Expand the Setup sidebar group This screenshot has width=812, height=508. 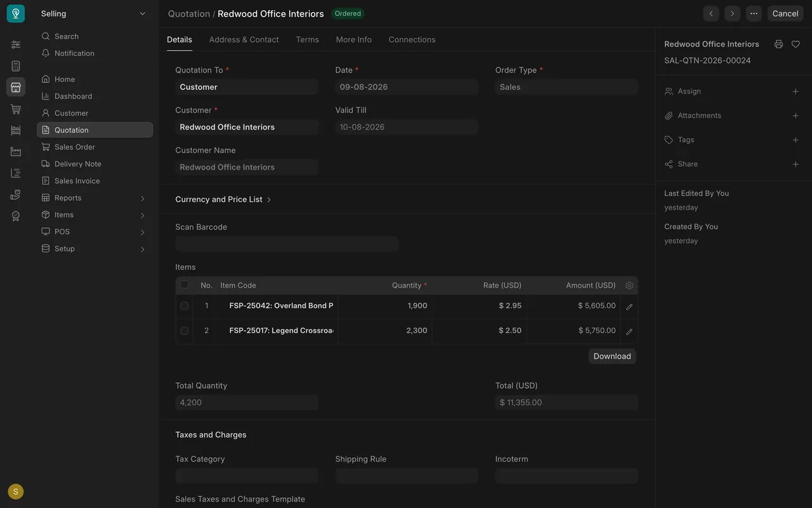(x=95, y=249)
